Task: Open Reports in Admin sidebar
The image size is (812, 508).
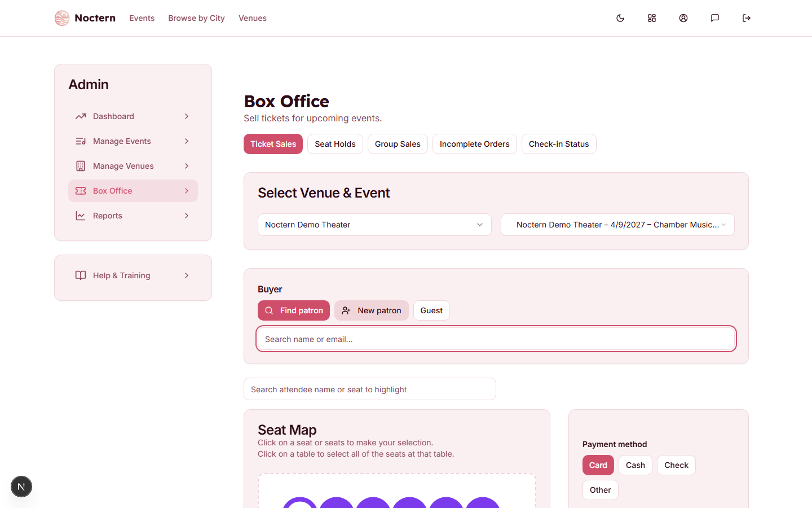Action: [133, 216]
